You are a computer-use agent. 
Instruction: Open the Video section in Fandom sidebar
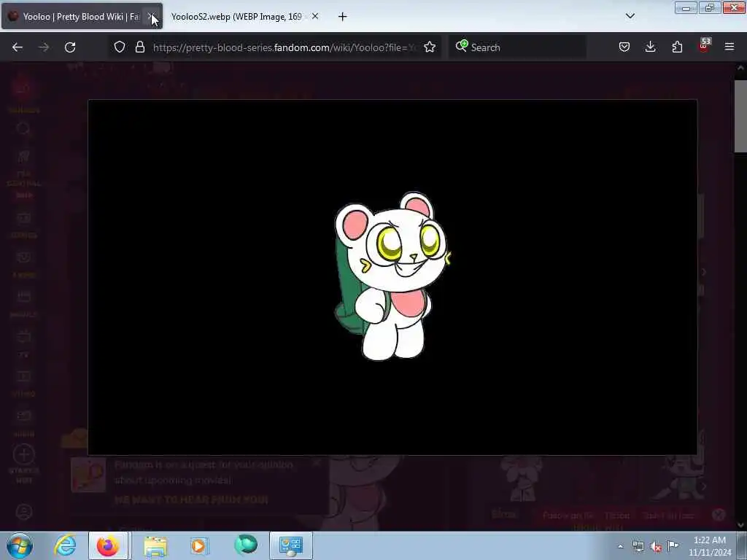coord(23,384)
